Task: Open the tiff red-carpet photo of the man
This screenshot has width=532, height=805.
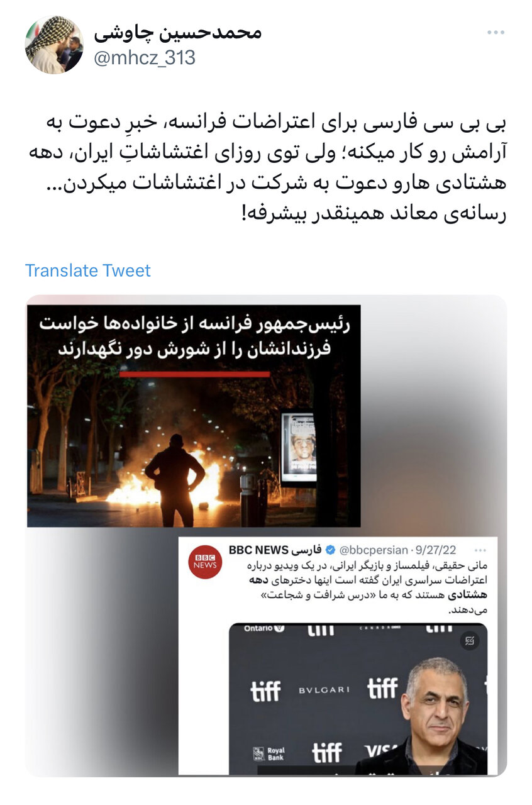Action: coord(358,698)
